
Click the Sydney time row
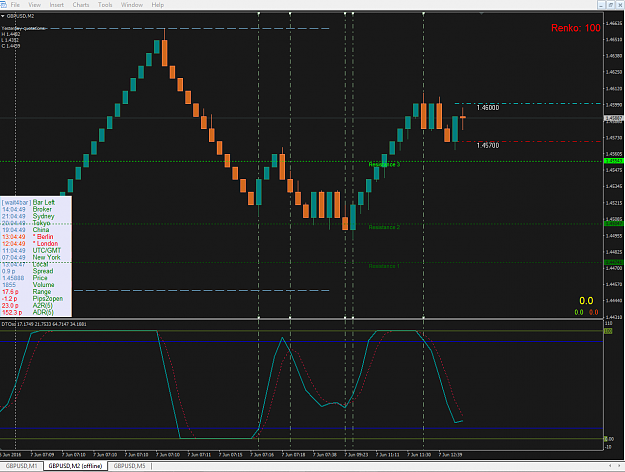coord(28,216)
